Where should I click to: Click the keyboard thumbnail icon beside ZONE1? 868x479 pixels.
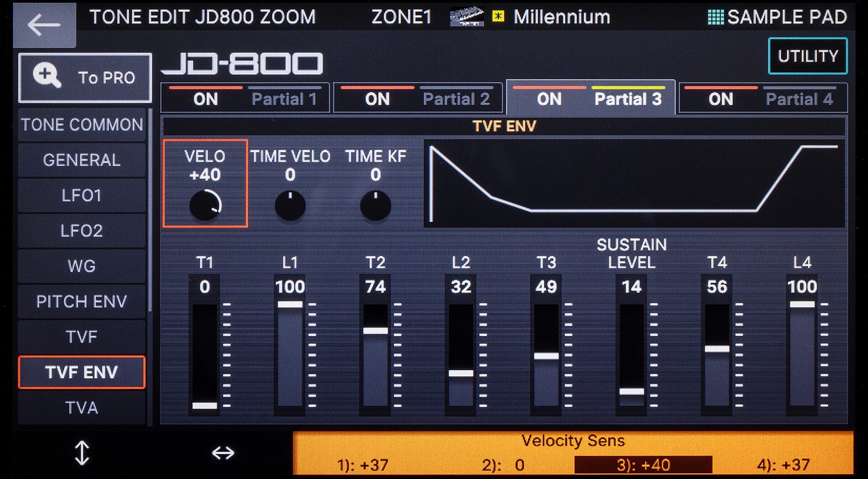click(467, 17)
